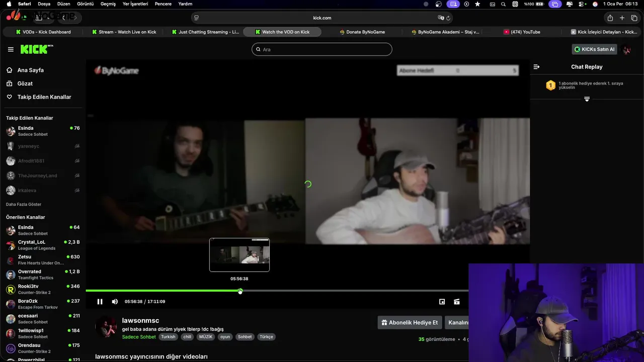Open Esinda in followed channels

click(x=43, y=131)
